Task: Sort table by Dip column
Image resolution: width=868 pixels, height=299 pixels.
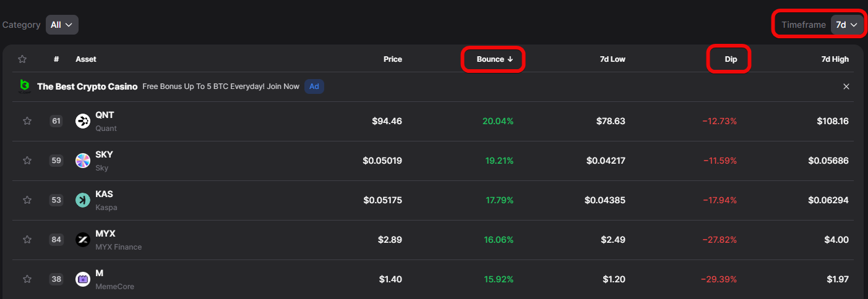Action: click(731, 59)
